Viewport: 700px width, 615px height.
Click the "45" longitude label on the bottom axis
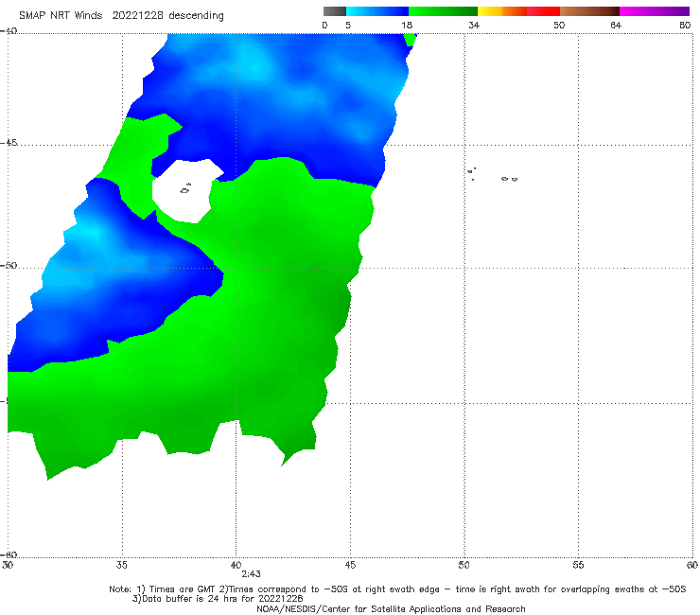350,565
